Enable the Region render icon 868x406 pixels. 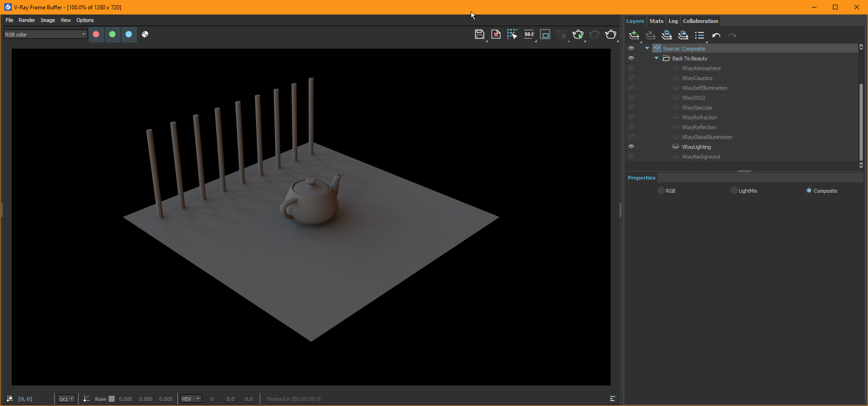pos(545,34)
